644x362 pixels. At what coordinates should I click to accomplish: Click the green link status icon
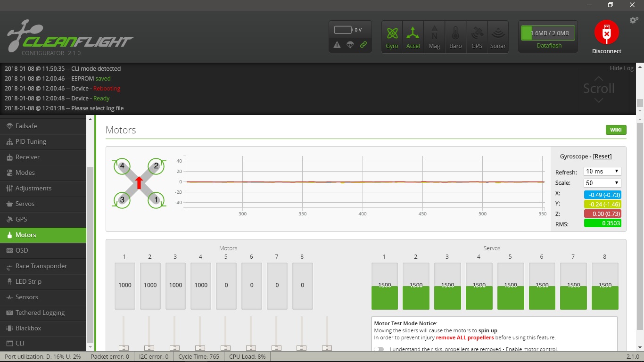pos(363,45)
